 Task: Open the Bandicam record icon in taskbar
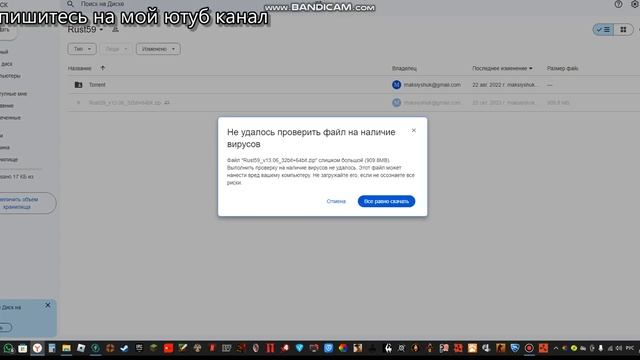click(x=529, y=348)
